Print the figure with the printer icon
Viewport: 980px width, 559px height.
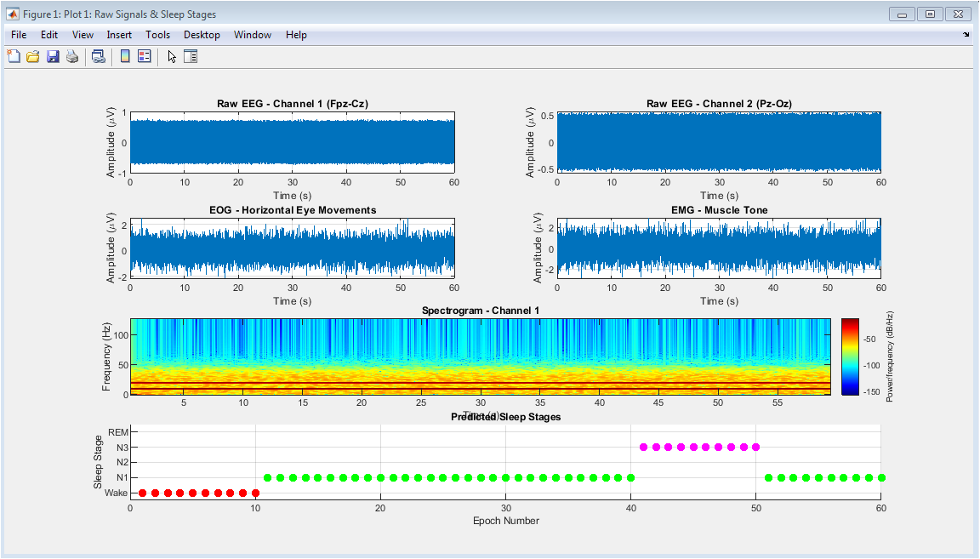click(x=72, y=57)
